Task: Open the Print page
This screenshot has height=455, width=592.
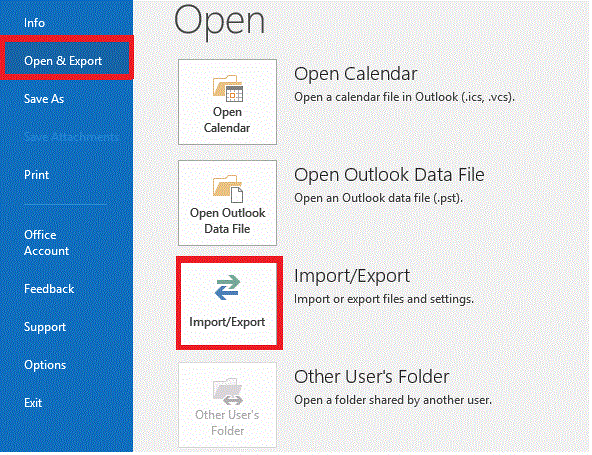Action: 36,175
